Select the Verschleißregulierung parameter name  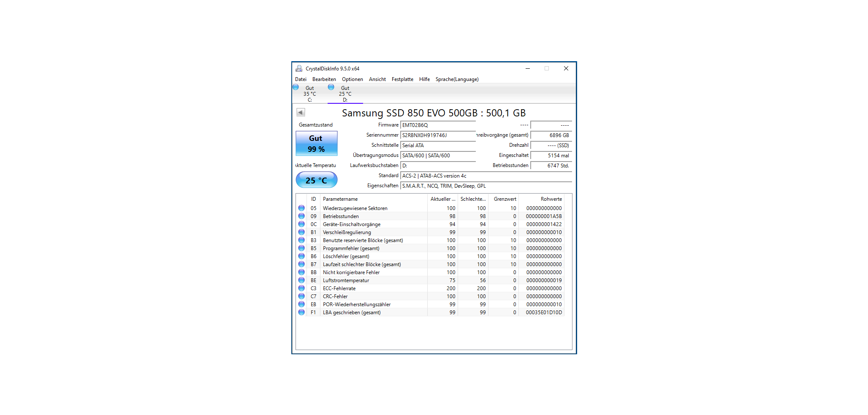[347, 232]
